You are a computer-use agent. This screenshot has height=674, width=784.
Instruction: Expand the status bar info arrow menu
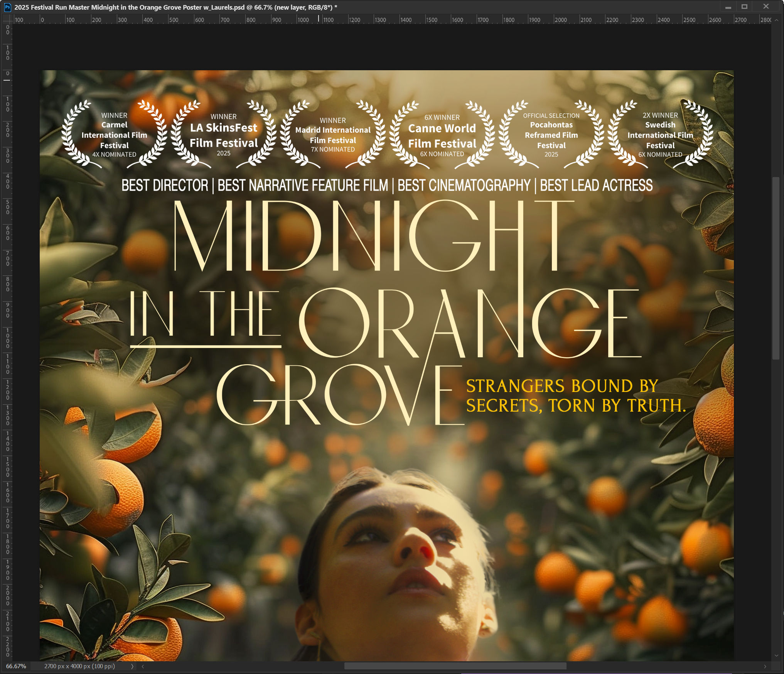132,666
